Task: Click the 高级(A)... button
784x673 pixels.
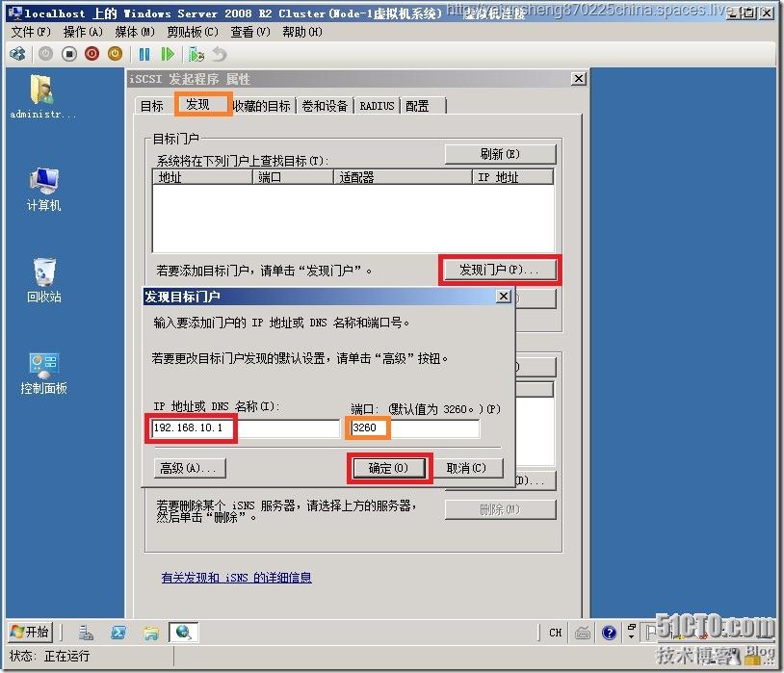Action: click(190, 469)
